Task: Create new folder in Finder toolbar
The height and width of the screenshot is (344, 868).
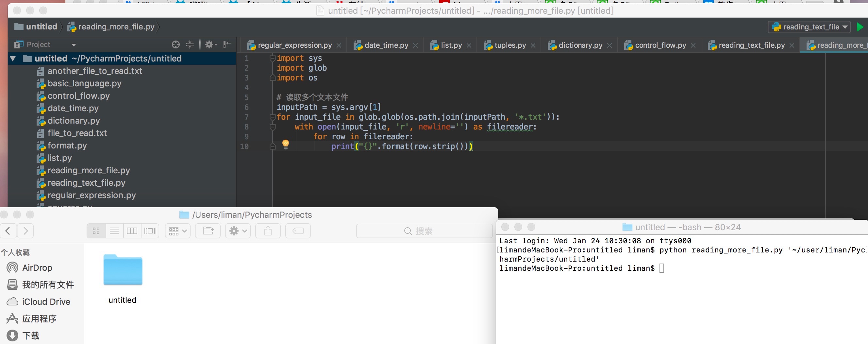Action: pyautogui.click(x=208, y=231)
